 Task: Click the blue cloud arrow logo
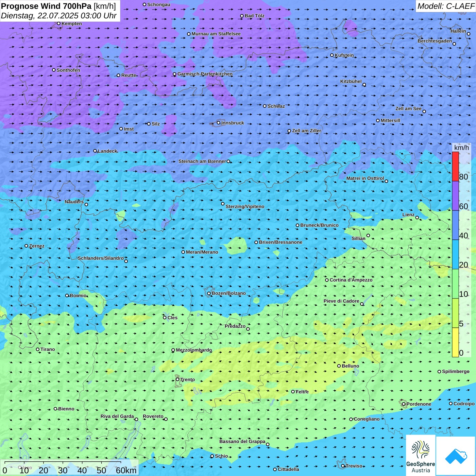(456, 456)
